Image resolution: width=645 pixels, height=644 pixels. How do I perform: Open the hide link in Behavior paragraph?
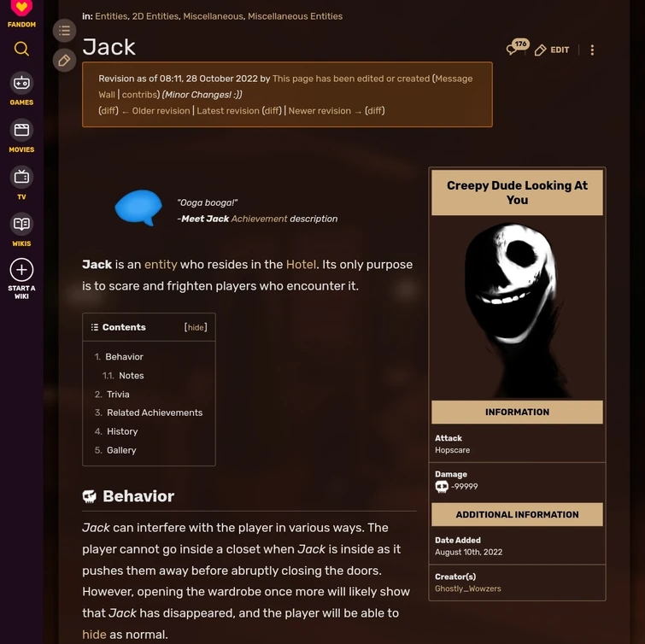(x=94, y=635)
